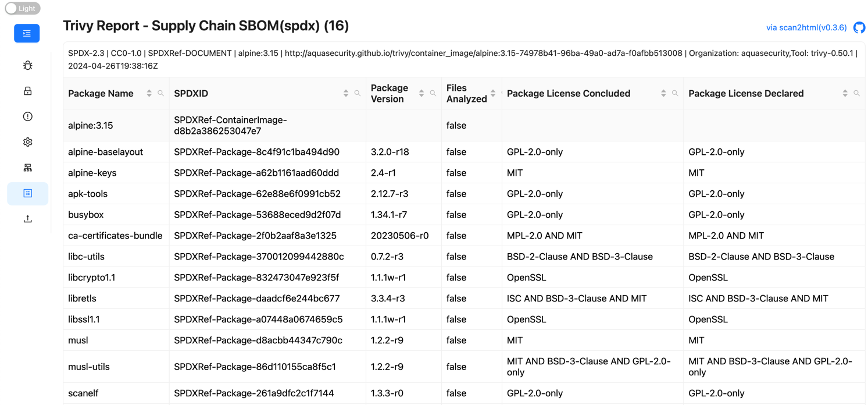
Task: Search in Package Version column
Action: [x=433, y=93]
